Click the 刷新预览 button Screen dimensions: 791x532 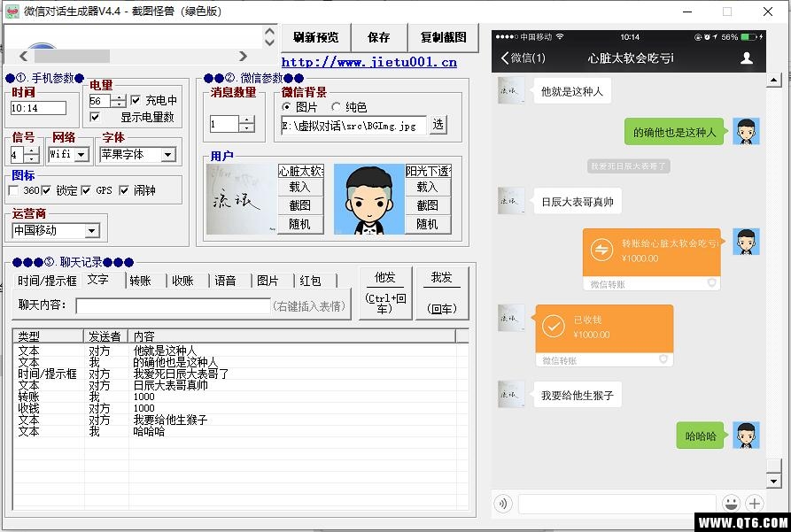(x=316, y=38)
